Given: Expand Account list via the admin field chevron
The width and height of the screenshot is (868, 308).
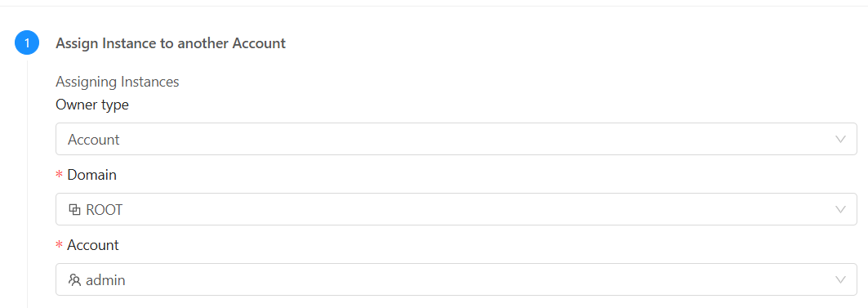Looking at the screenshot, I should 840,279.
